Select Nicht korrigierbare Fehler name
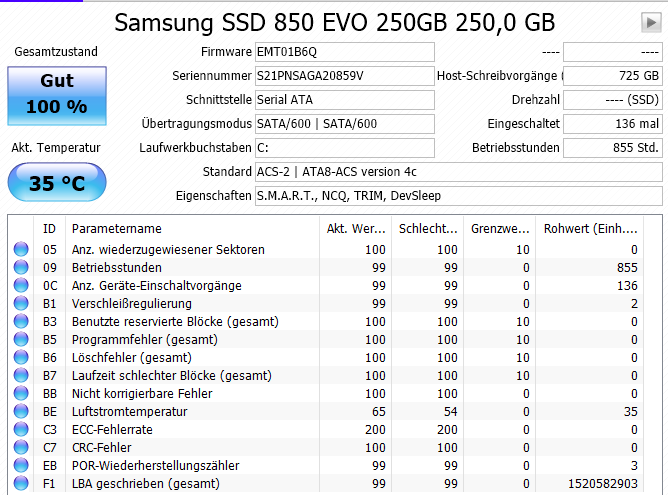 142,393
